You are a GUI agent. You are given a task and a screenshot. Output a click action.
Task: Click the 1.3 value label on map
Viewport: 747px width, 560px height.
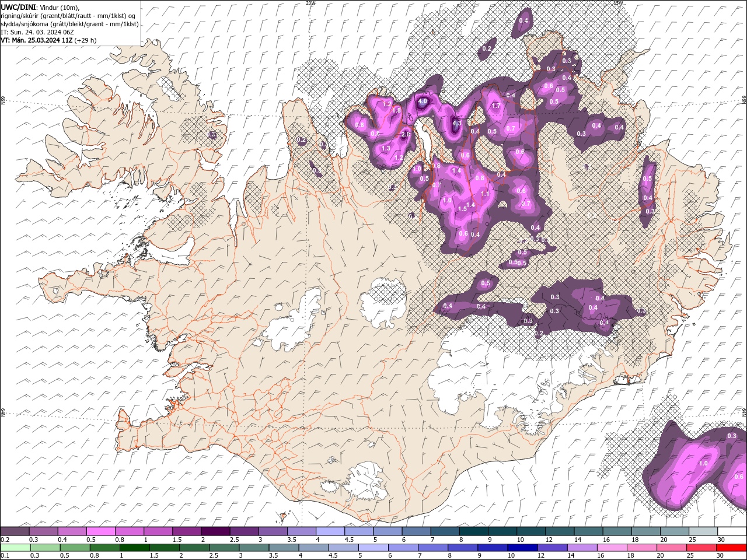386,149
